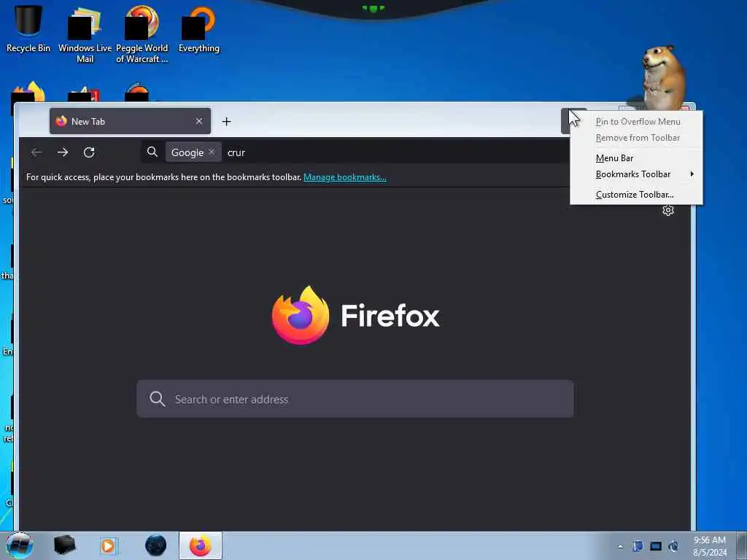Image resolution: width=747 pixels, height=560 pixels.
Task: Choose Pin to Overflow Menu
Action: [x=638, y=122]
